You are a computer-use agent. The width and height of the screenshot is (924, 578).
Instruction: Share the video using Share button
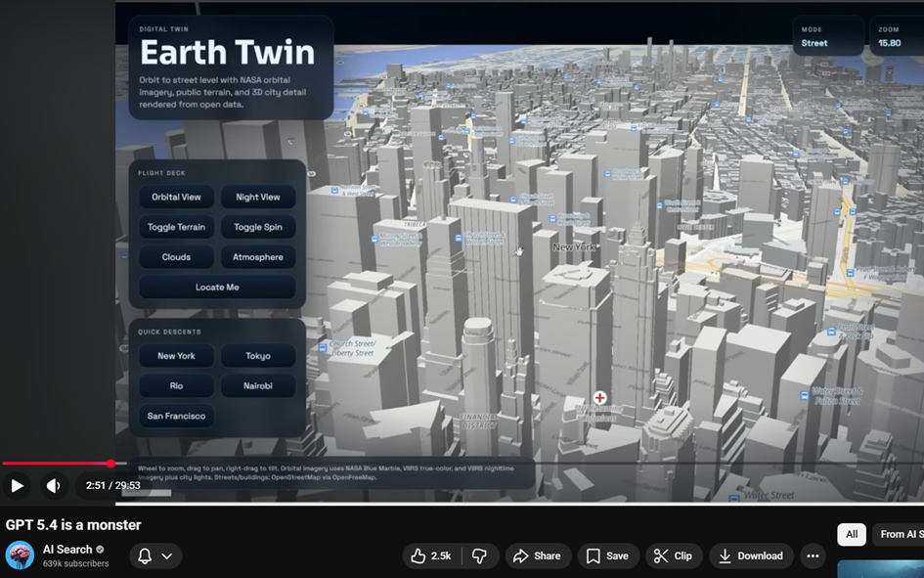tap(536, 556)
